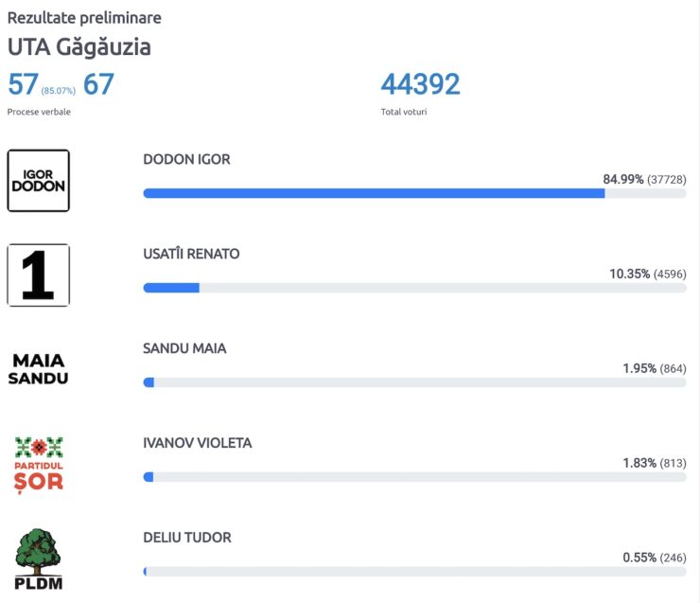Click the 84.99% (37728) result label
The width and height of the screenshot is (700, 603).
(644, 180)
